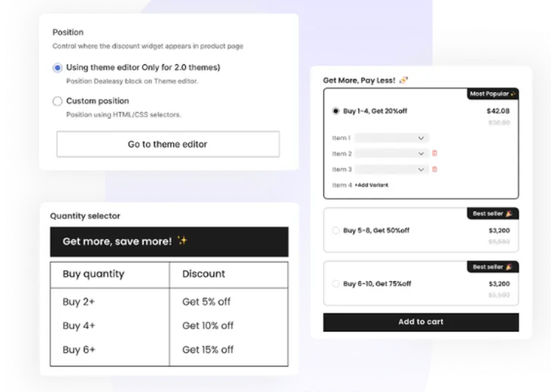Select the Using theme editor radio option
551x392 pixels.
coord(57,67)
